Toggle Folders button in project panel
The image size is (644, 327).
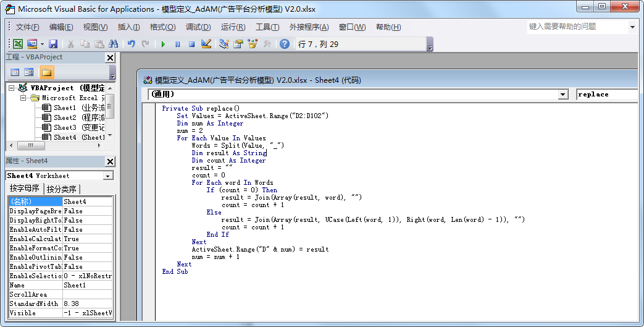pyautogui.click(x=47, y=72)
